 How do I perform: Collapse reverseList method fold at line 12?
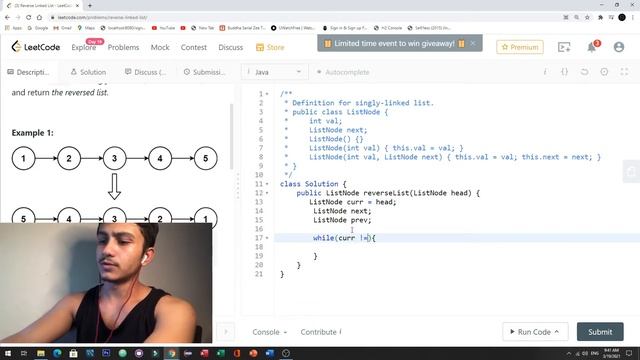(267, 193)
